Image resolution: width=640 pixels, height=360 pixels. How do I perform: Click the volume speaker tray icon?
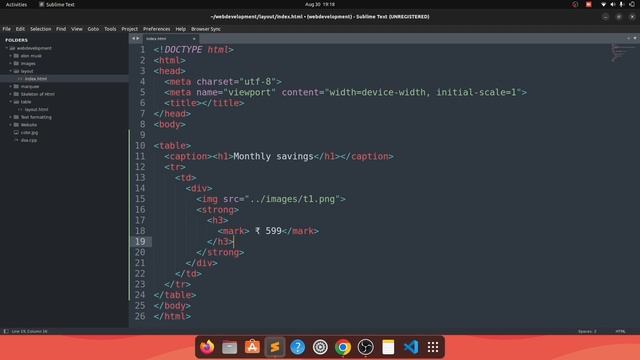[612, 4]
